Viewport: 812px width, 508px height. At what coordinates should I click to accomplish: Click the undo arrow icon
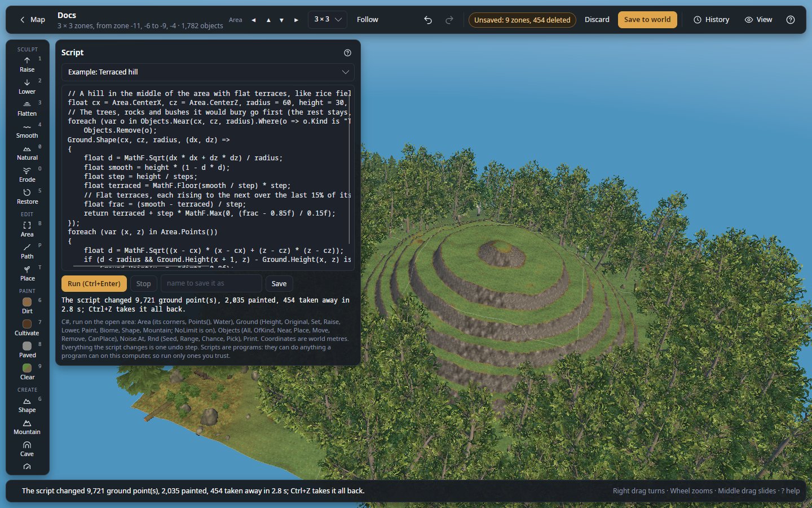click(x=428, y=20)
